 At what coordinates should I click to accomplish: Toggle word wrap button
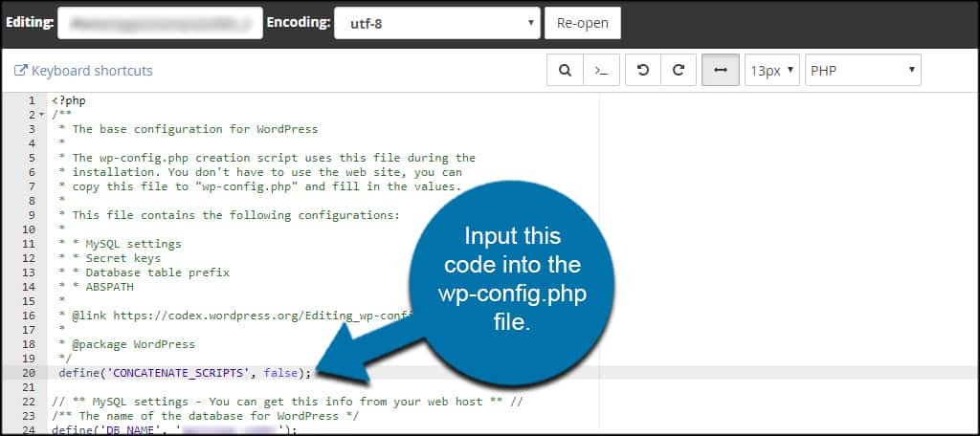pyautogui.click(x=720, y=70)
